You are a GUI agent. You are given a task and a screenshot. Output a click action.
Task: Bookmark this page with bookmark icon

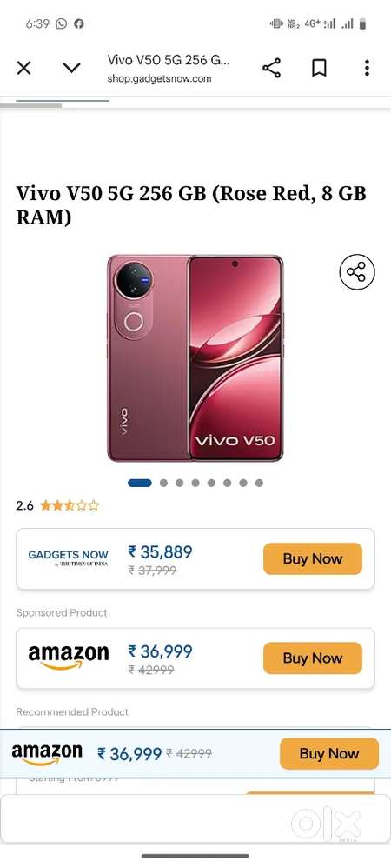[319, 68]
